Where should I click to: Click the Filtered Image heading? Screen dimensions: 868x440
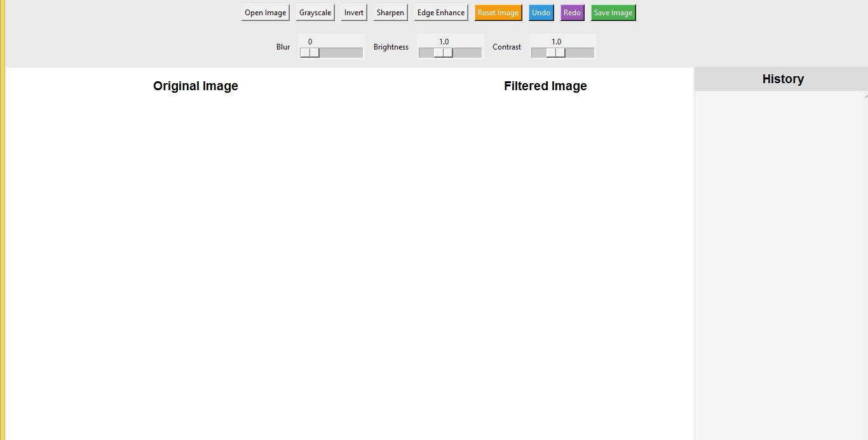tap(545, 86)
